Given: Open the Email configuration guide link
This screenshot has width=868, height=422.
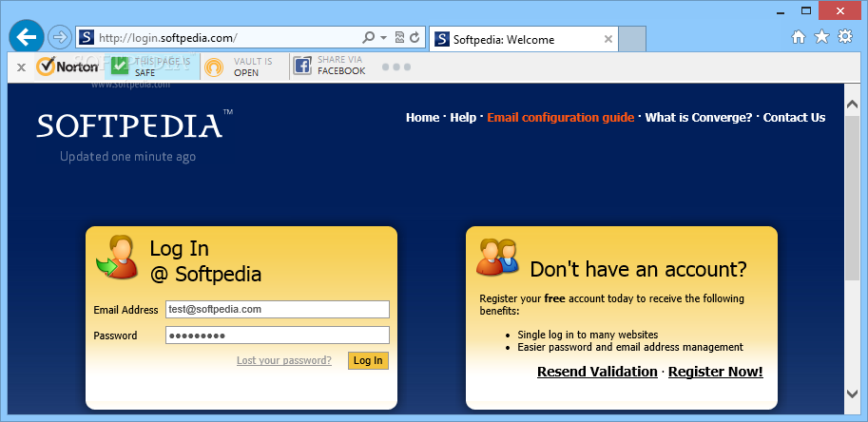Looking at the screenshot, I should pos(561,117).
